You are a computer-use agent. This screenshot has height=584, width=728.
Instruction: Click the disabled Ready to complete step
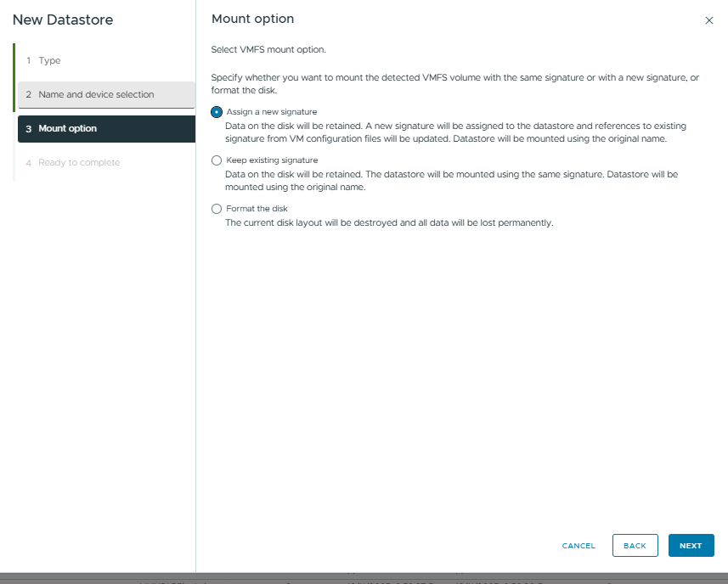pos(79,163)
